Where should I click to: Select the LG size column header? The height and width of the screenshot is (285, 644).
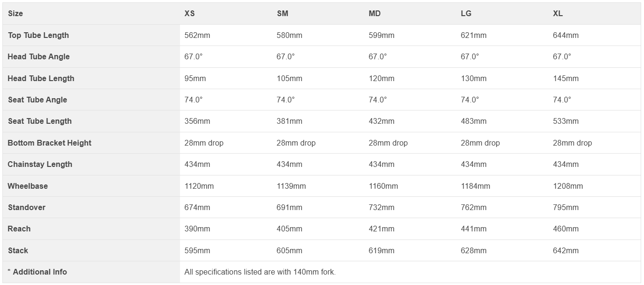466,14
